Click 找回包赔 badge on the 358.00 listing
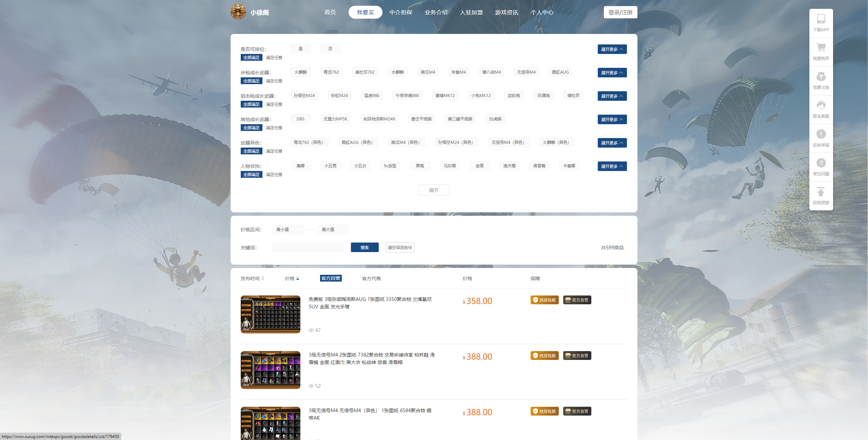The height and width of the screenshot is (440, 868). click(x=545, y=300)
